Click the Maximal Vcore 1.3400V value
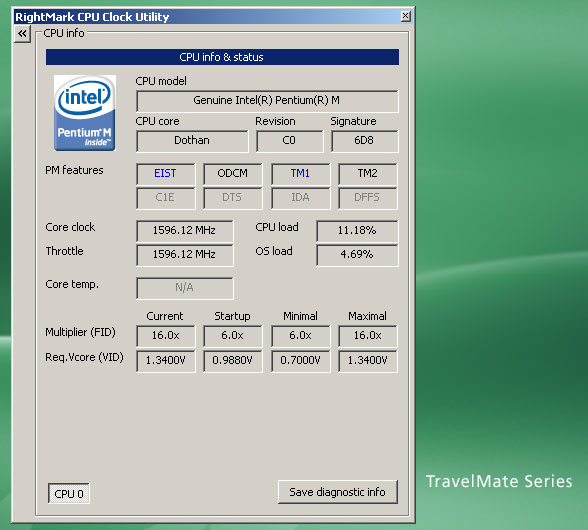This screenshot has width=588, height=530. pos(368,361)
